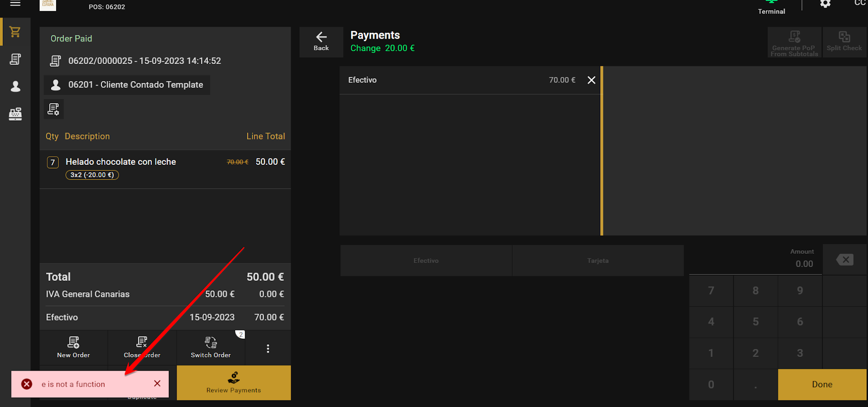Image resolution: width=868 pixels, height=407 pixels.
Task: Open the cash register sidebar icon
Action: click(15, 114)
